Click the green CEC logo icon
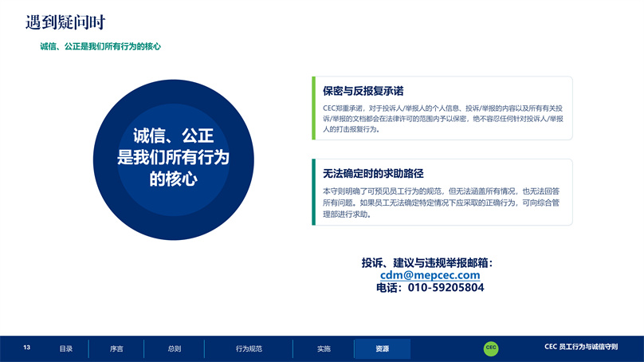 (x=491, y=348)
